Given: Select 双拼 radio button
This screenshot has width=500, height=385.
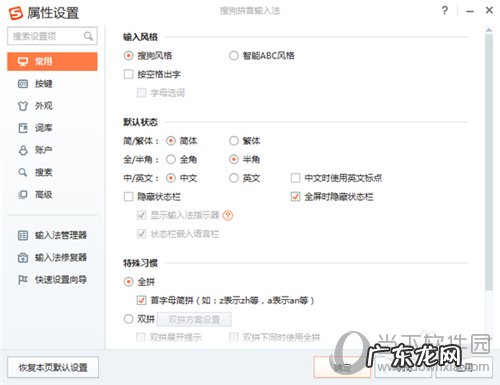Looking at the screenshot, I should click(x=128, y=319).
